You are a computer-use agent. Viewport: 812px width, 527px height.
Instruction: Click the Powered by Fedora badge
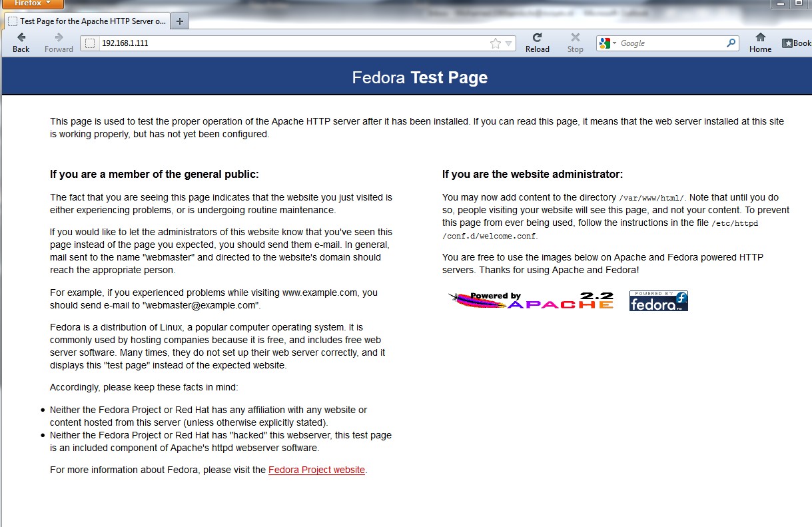(659, 300)
